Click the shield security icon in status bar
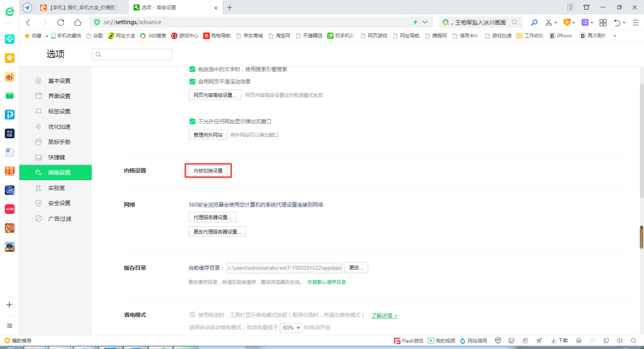 (x=498, y=340)
